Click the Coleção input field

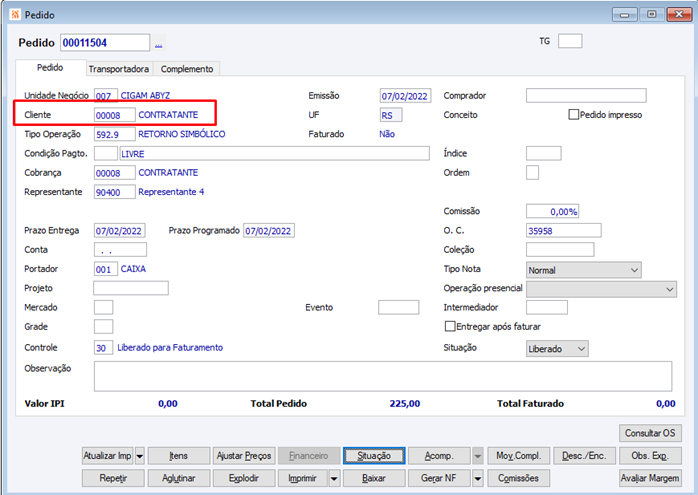[560, 250]
